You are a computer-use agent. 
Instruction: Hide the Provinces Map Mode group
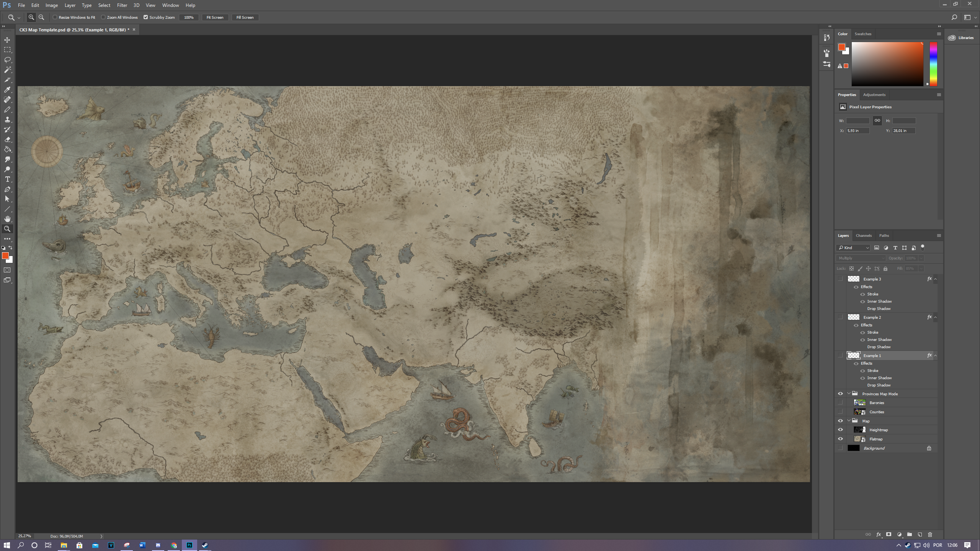840,394
